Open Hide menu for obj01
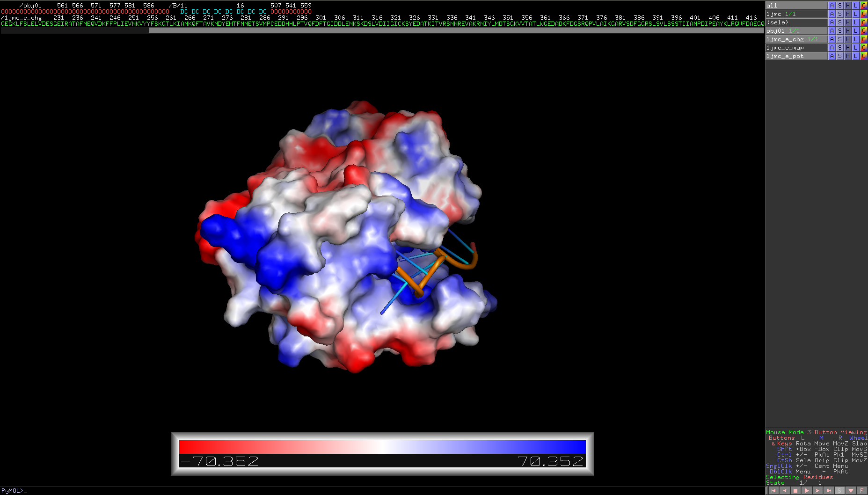The height and width of the screenshot is (495, 868). click(x=848, y=31)
